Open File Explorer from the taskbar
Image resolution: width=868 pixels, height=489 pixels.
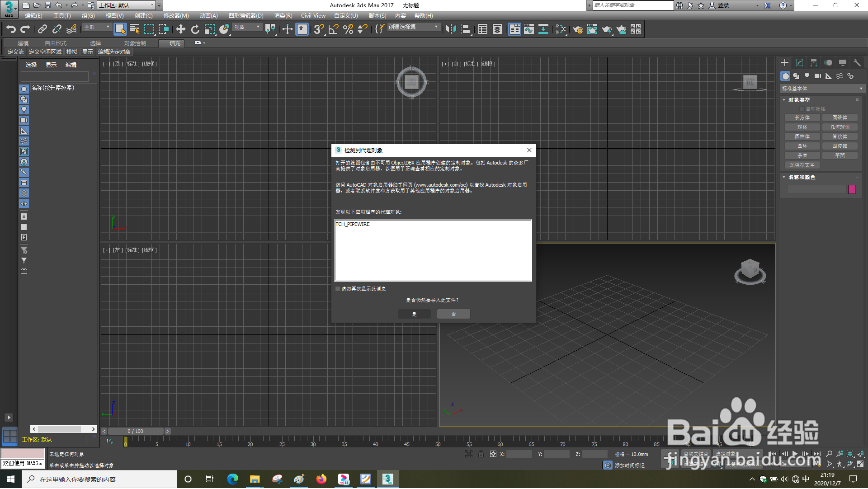255,480
